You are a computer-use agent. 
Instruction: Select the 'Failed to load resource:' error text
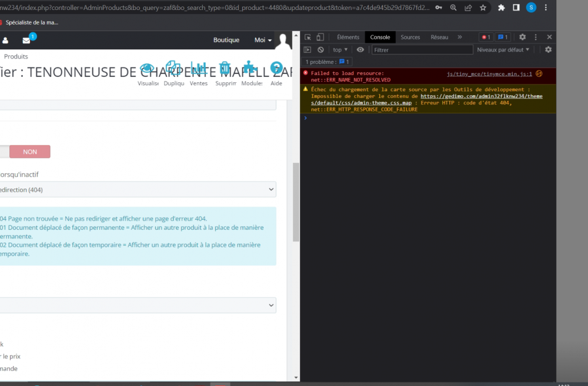tap(348, 73)
